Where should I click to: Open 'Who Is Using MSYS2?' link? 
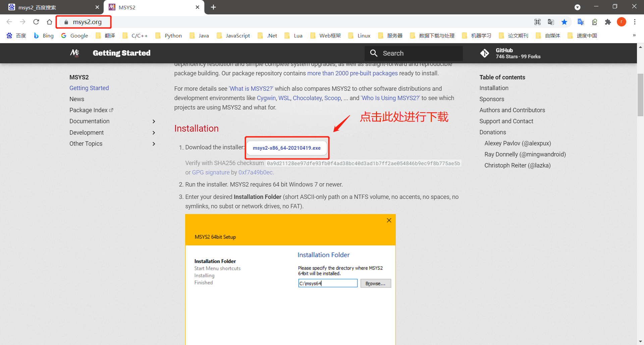click(390, 98)
